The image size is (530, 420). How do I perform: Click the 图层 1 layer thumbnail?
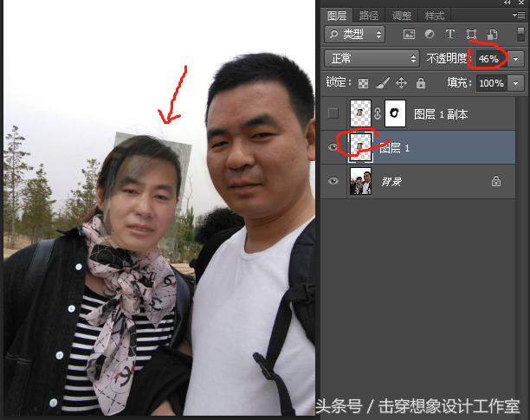[360, 147]
